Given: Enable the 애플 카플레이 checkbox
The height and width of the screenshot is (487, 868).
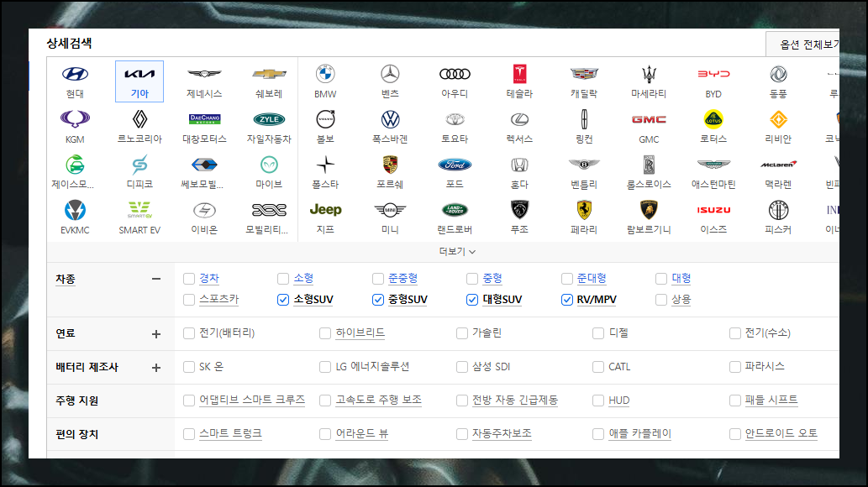Looking at the screenshot, I should click(x=598, y=434).
